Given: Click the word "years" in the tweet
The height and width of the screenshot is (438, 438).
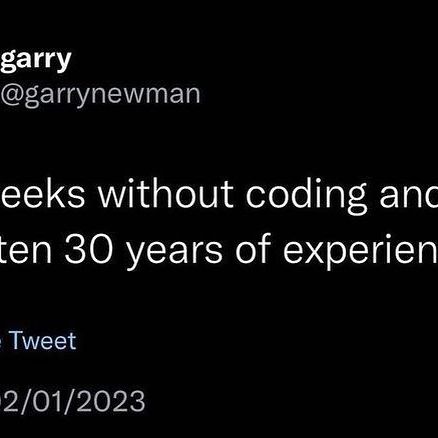Looking at the screenshot, I should pyautogui.click(x=175, y=253).
